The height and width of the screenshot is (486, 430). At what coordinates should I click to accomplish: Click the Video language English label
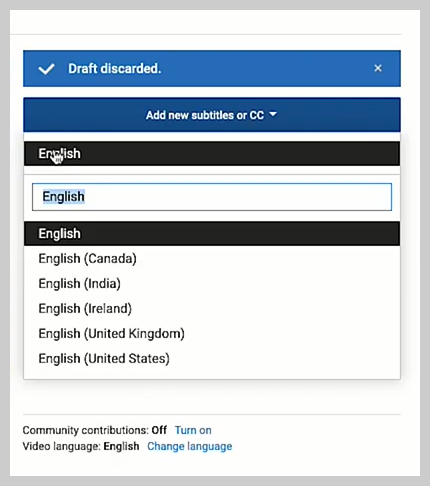[121, 446]
